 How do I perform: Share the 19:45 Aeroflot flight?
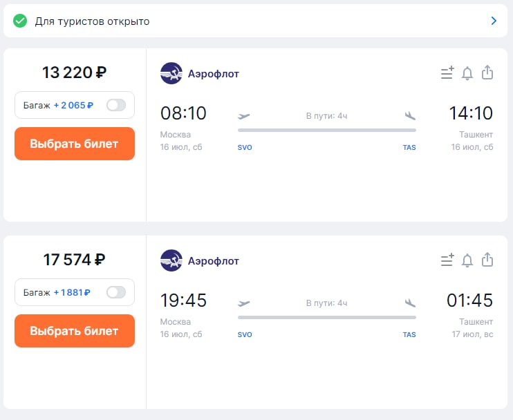(487, 260)
